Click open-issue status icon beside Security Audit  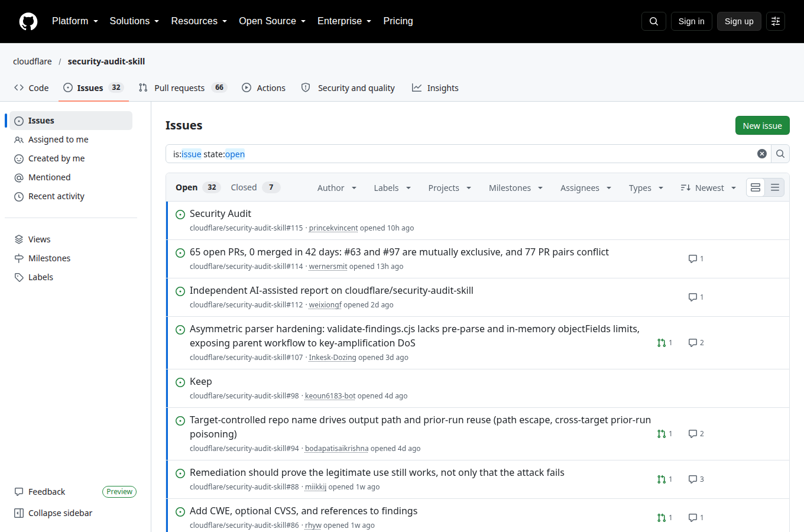180,215
